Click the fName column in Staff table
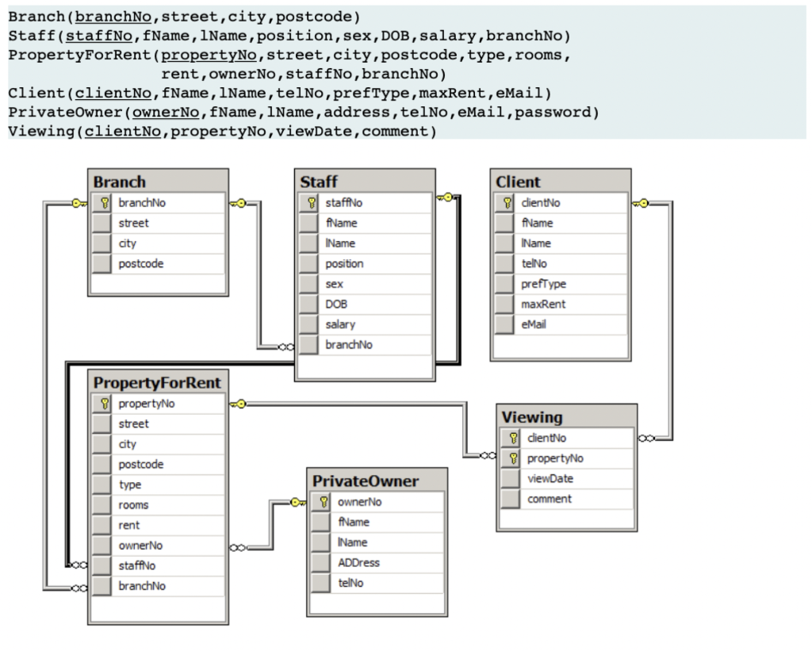This screenshot has width=812, height=651. [x=365, y=224]
